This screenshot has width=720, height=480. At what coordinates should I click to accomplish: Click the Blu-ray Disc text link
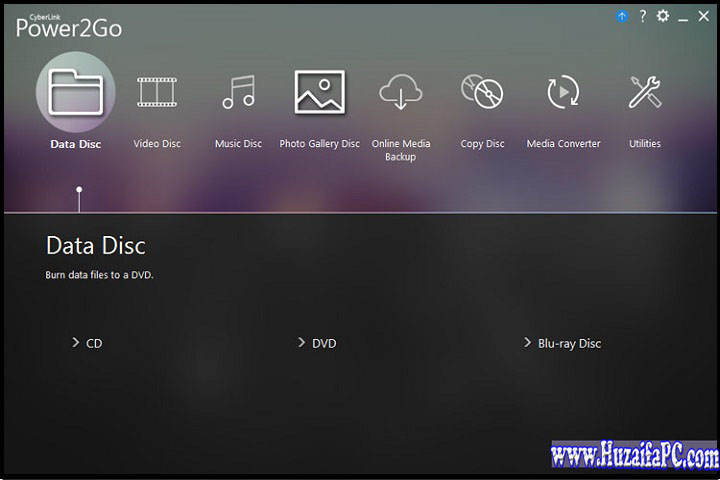[x=569, y=343]
